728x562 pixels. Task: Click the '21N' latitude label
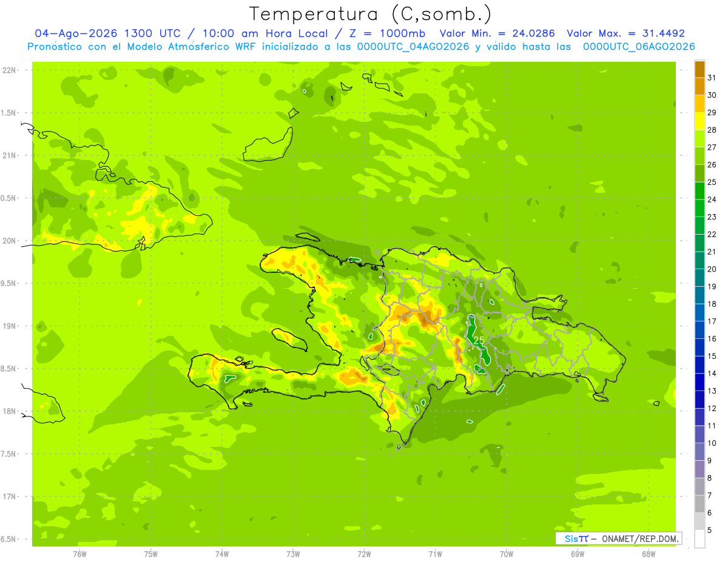point(10,155)
